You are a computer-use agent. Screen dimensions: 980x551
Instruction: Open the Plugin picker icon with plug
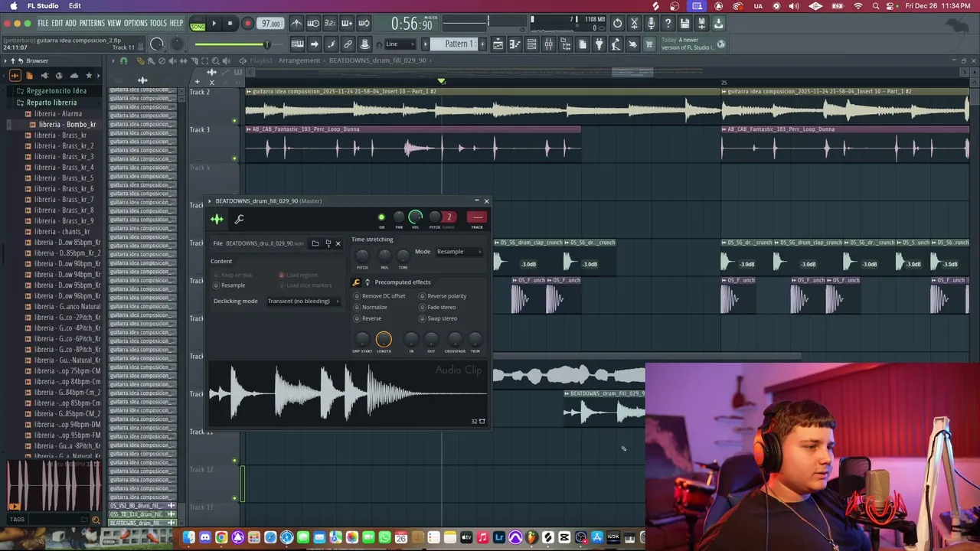point(599,44)
